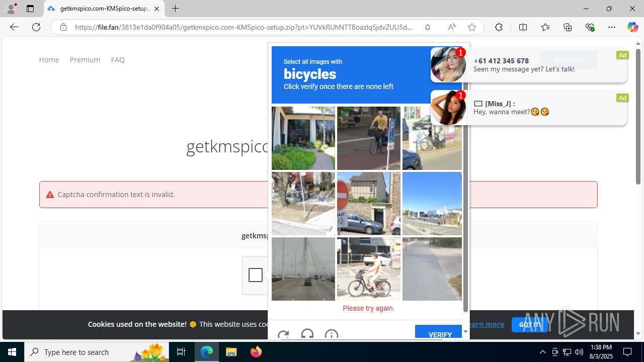Refresh the page with the reload icon

tap(36, 27)
